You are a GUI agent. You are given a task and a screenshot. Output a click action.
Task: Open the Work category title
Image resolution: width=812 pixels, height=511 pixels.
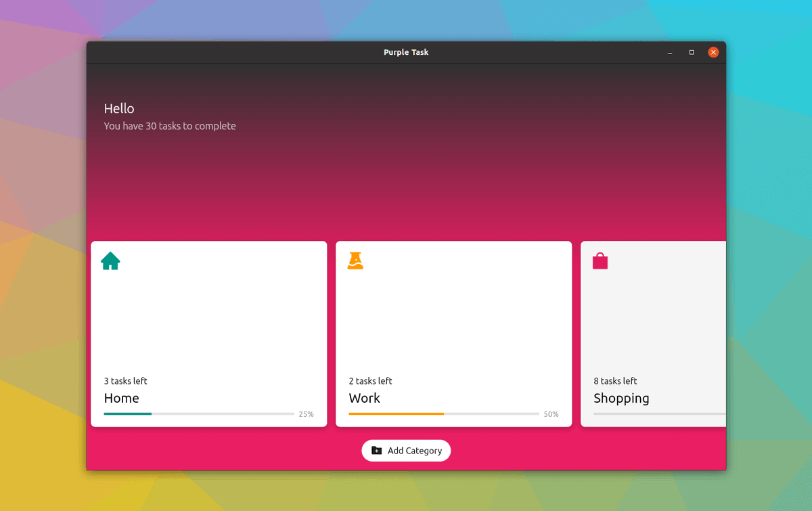(x=365, y=398)
